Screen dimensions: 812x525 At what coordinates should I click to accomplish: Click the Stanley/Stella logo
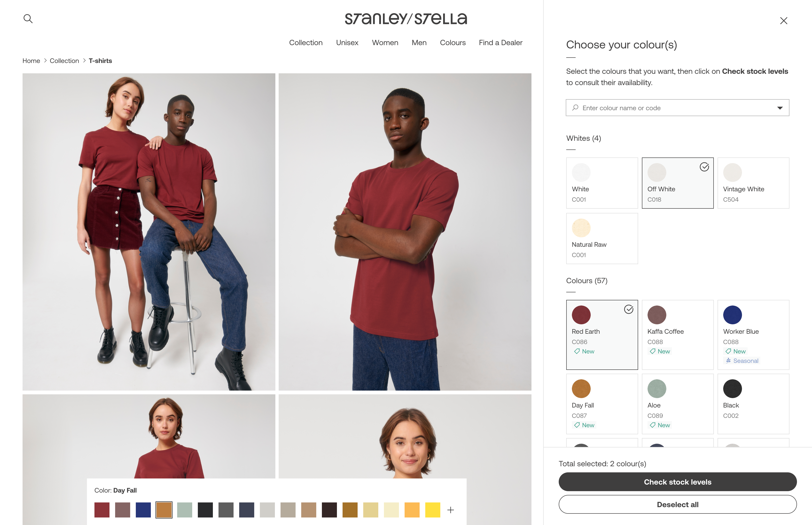coord(406,19)
